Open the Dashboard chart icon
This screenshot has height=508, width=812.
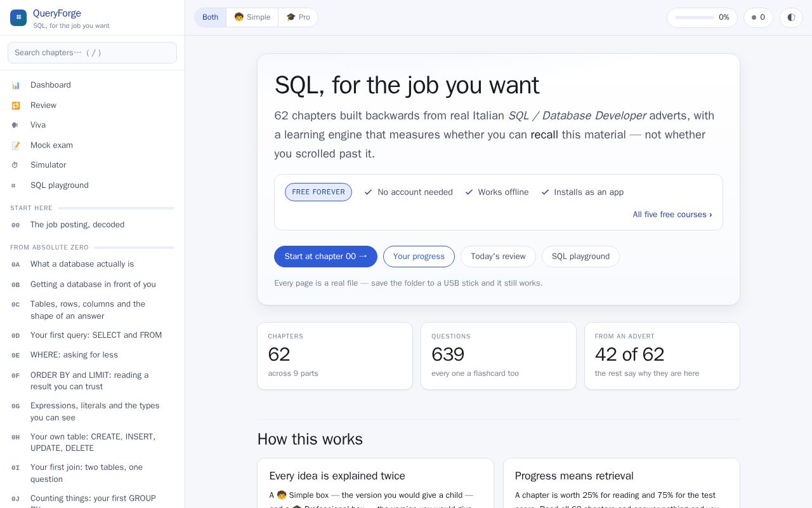coord(15,85)
